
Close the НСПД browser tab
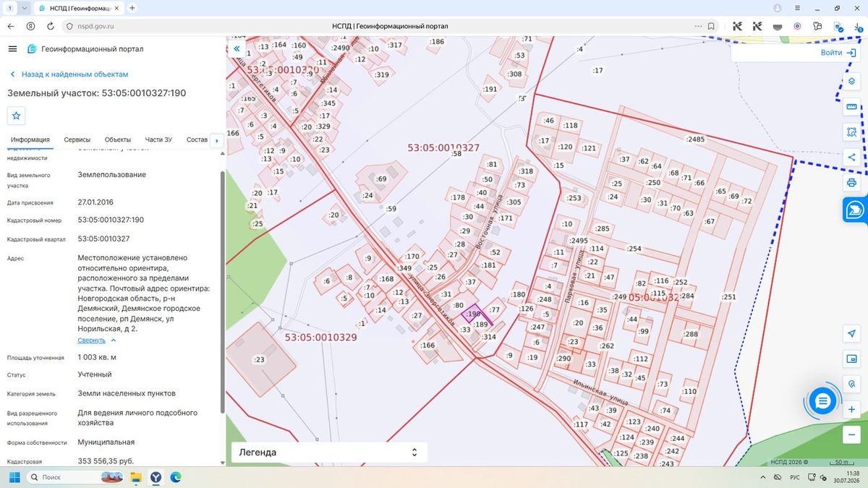pos(115,8)
